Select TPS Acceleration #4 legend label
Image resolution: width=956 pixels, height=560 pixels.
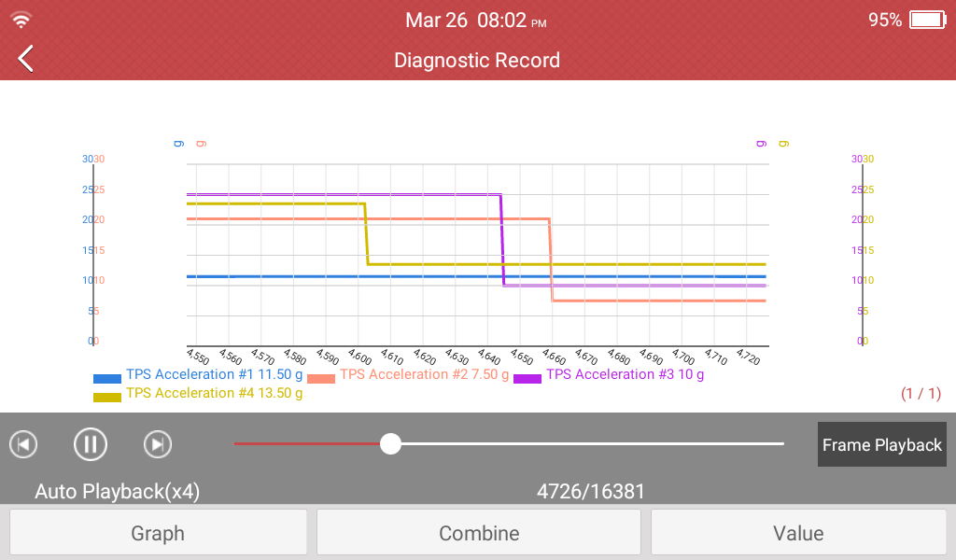pos(214,393)
